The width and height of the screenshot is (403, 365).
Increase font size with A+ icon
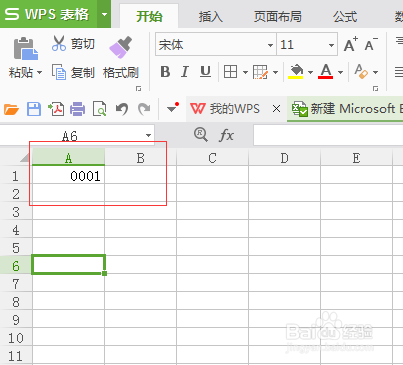351,44
